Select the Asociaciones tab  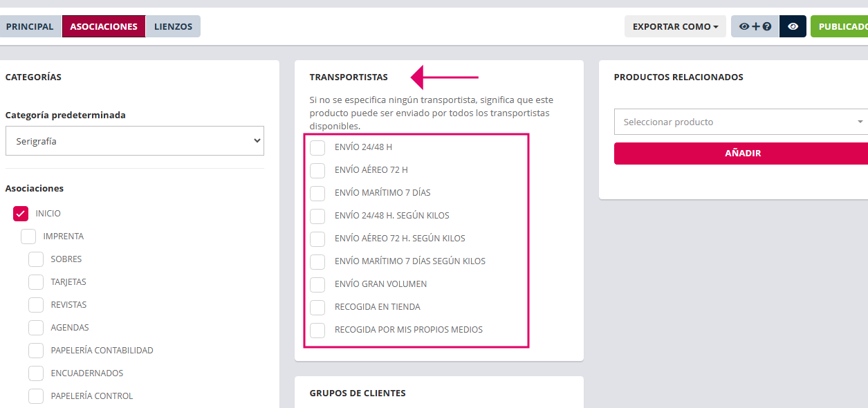(x=104, y=26)
